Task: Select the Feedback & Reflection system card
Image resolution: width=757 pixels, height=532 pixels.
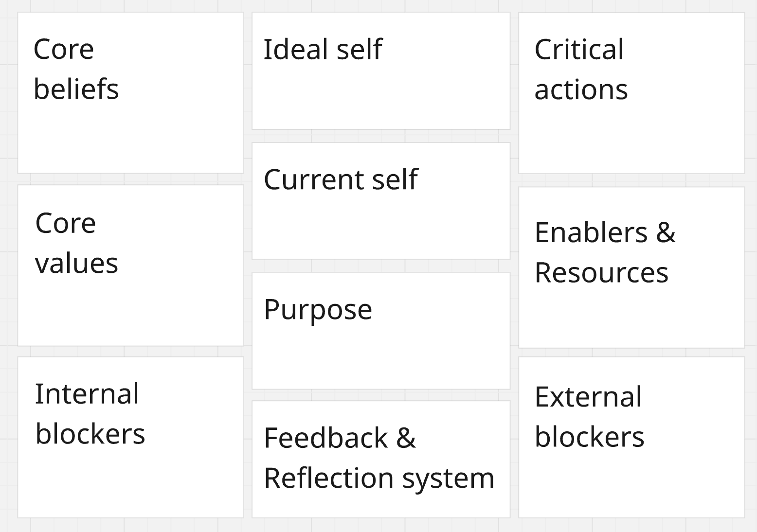Action: pos(381,459)
